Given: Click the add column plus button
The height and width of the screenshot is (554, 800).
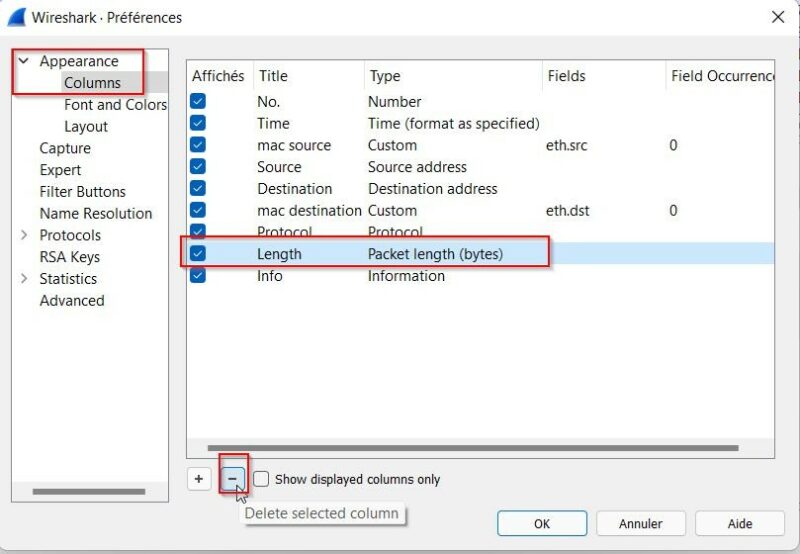Looking at the screenshot, I should (x=198, y=479).
